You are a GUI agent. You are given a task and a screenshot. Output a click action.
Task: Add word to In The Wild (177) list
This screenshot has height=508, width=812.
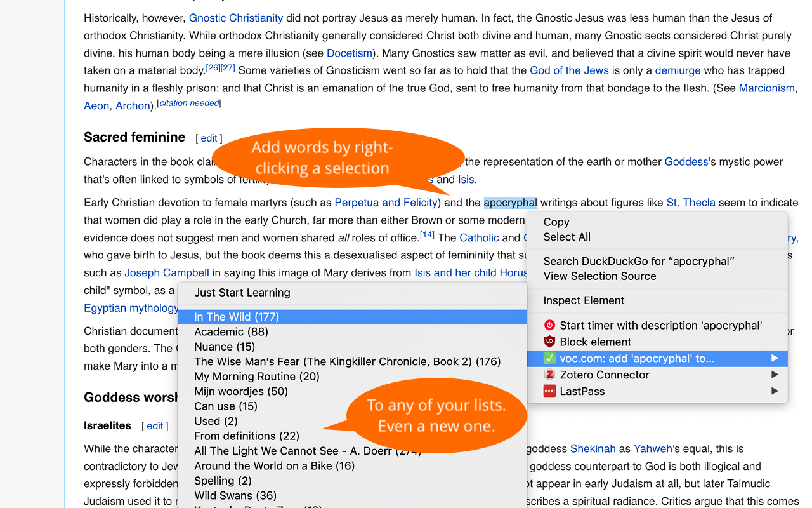352,317
